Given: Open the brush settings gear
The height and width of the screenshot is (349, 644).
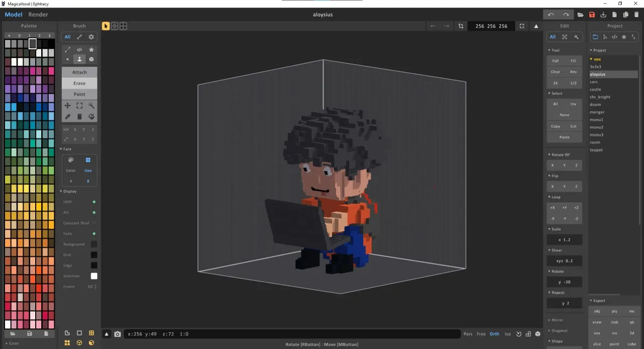Looking at the screenshot, I should coord(92,36).
